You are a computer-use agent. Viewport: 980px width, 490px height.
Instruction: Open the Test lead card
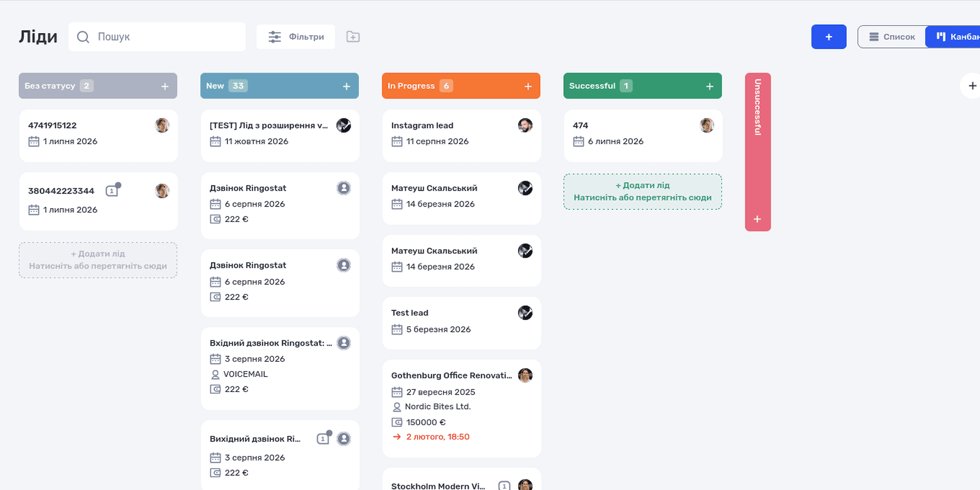click(461, 323)
